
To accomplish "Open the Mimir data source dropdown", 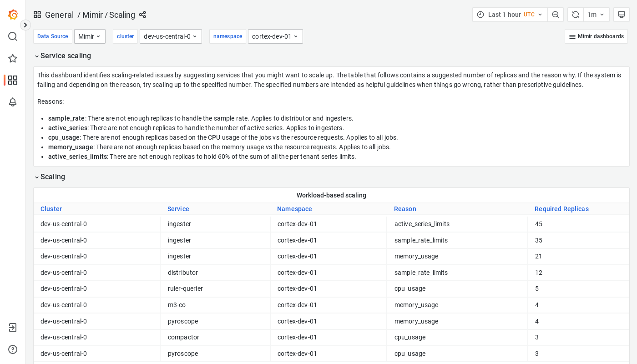I will pos(90,36).
